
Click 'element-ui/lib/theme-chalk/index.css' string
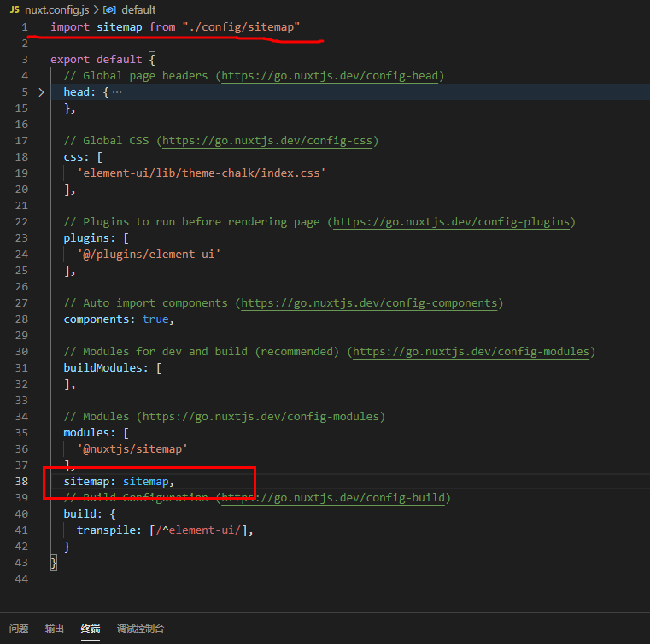coord(202,173)
